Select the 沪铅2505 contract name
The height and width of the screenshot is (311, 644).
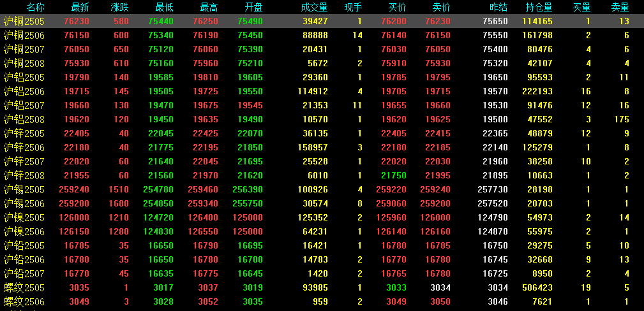(x=24, y=246)
